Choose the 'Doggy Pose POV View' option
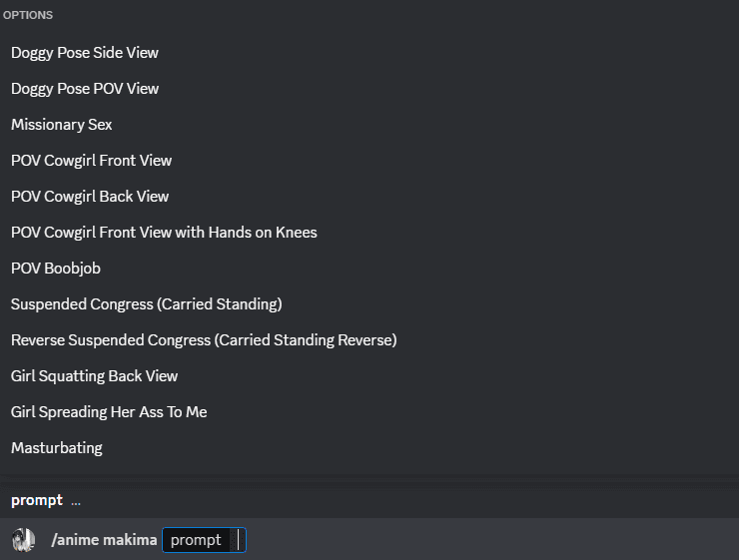The height and width of the screenshot is (560, 739). [85, 88]
